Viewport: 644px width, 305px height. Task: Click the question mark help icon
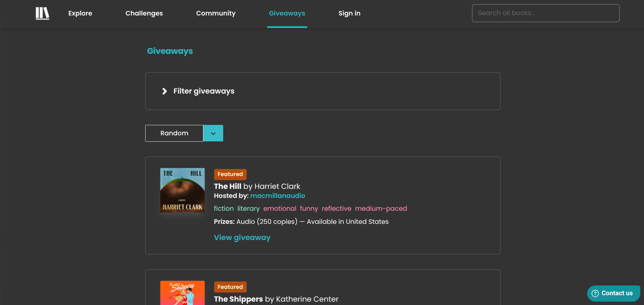(x=595, y=293)
